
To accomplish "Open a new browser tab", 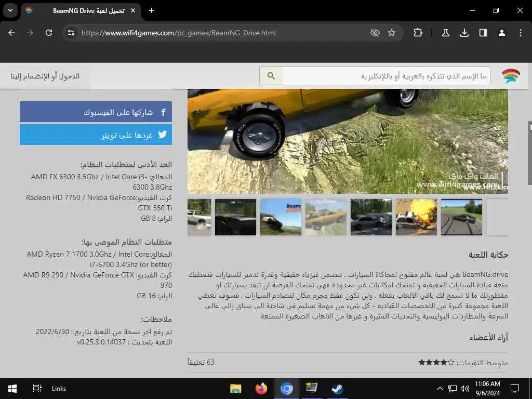I will [x=152, y=10].
